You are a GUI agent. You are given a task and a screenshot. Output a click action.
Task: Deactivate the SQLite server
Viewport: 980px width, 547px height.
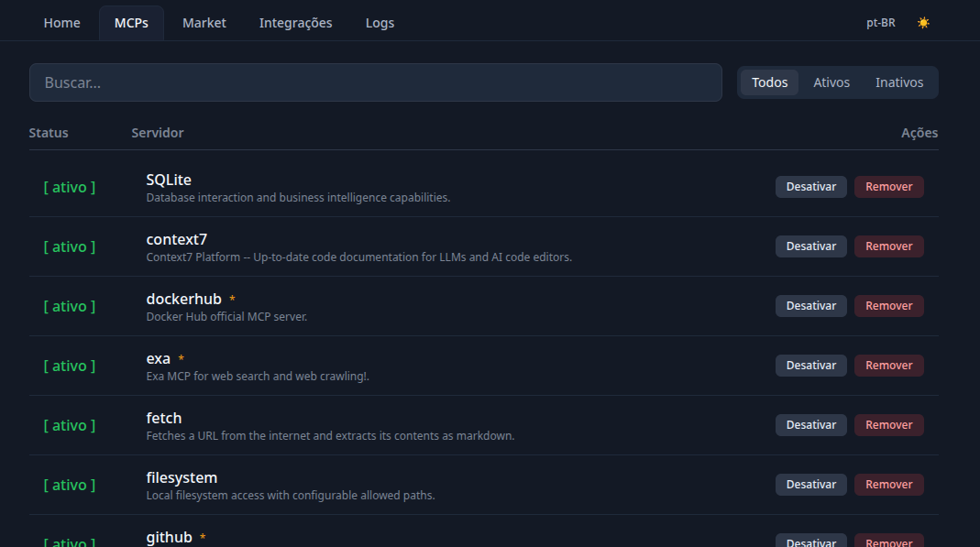[x=811, y=187]
